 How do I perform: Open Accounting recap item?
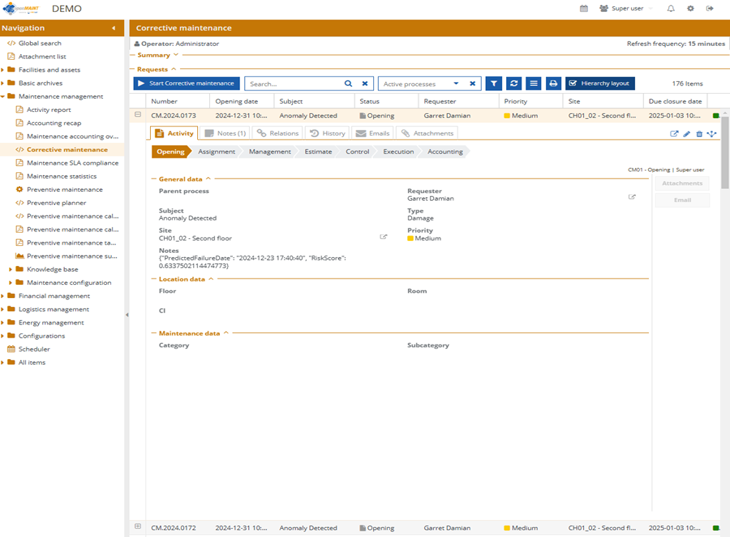(x=54, y=123)
